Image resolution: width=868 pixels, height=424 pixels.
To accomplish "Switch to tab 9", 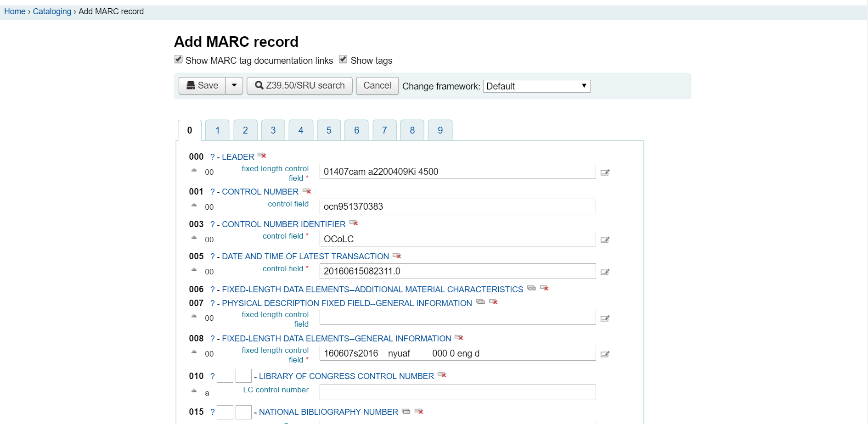I will click(x=440, y=130).
